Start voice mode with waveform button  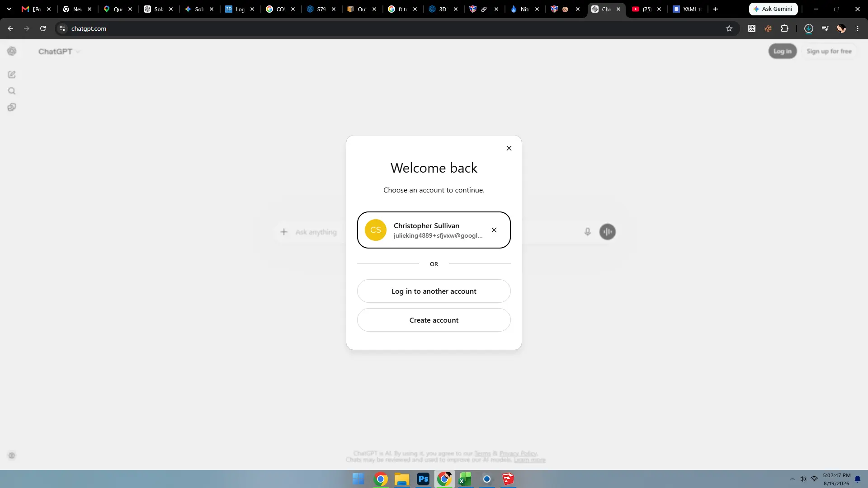(608, 232)
